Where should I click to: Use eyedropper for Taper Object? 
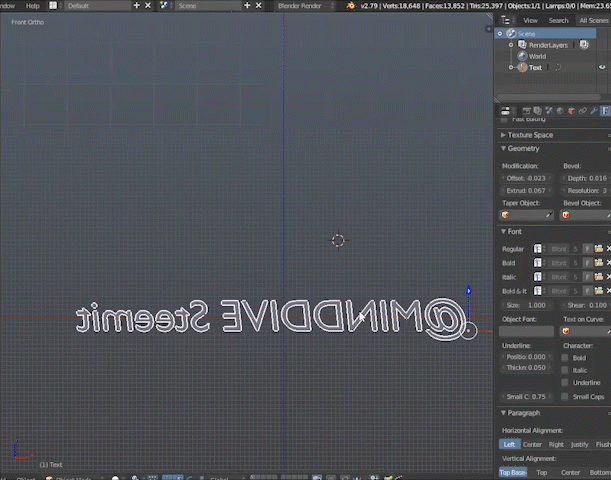click(x=549, y=215)
